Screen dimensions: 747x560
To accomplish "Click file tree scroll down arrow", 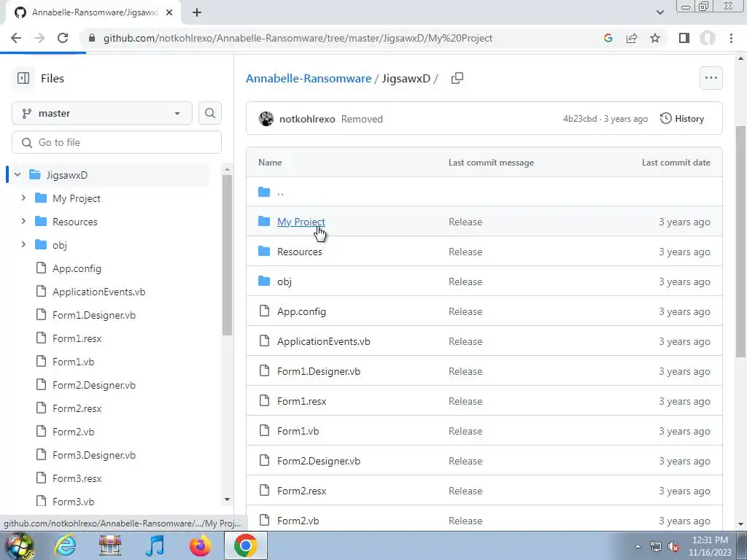I will click(228, 499).
